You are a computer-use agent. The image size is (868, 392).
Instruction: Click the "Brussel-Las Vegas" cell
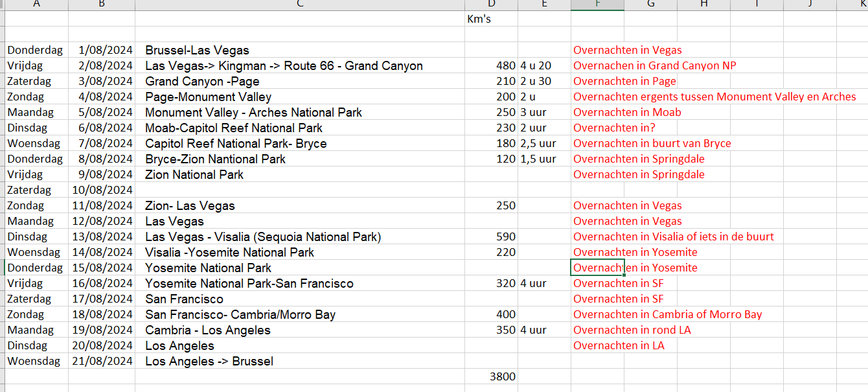[197, 50]
